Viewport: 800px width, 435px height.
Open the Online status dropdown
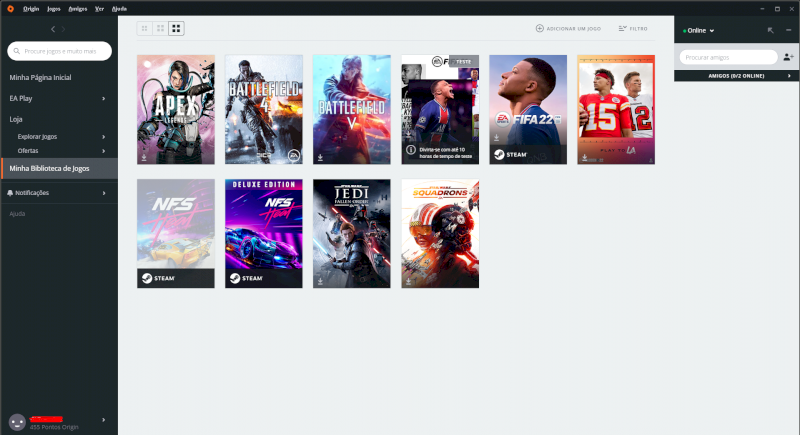(699, 31)
